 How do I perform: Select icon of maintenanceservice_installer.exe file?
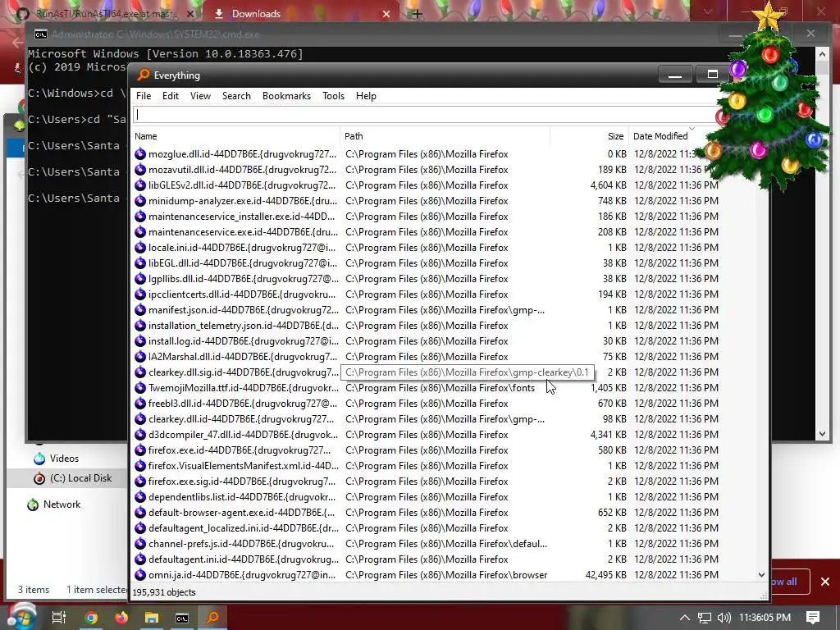(139, 217)
